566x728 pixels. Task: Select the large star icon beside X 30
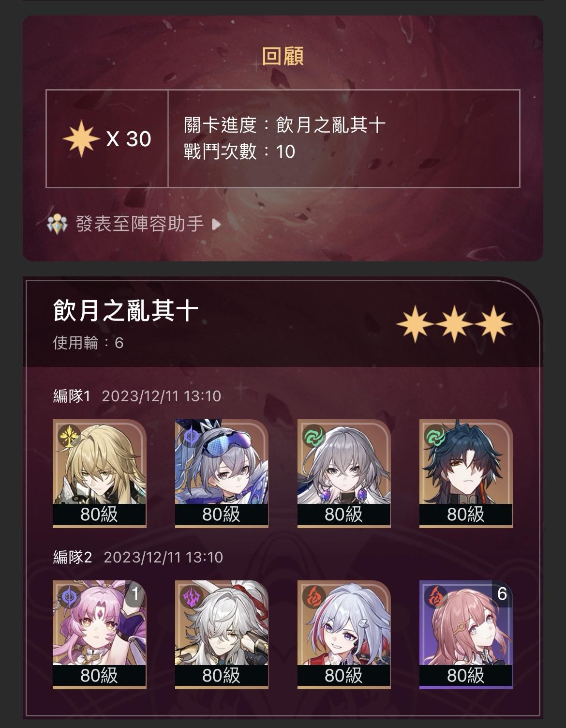point(81,139)
